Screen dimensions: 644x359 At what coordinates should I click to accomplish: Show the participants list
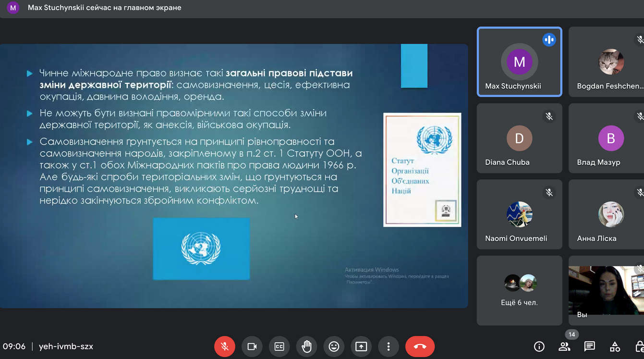tap(564, 347)
